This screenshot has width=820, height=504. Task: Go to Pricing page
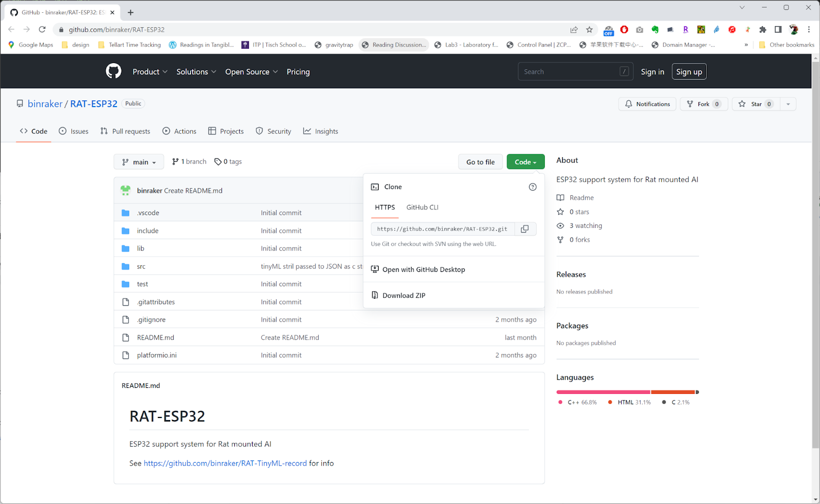pos(298,72)
